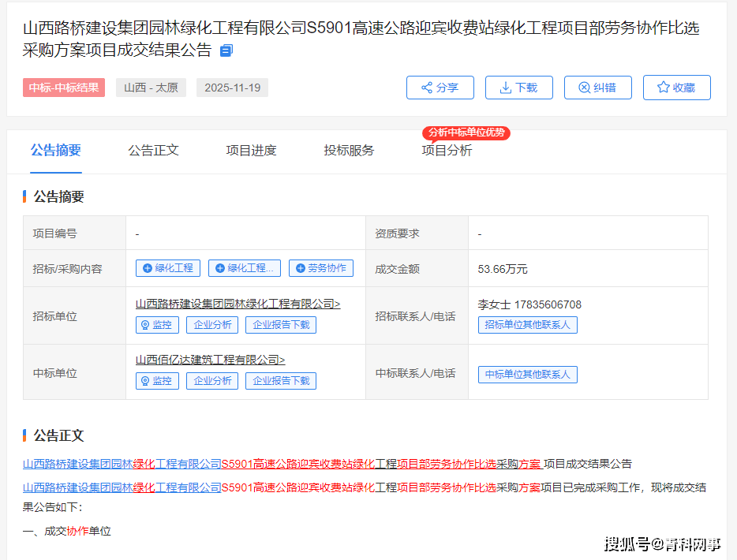
Task: Open 山西佰亿达建筑工程有限公司 company link
Action: [x=210, y=360]
